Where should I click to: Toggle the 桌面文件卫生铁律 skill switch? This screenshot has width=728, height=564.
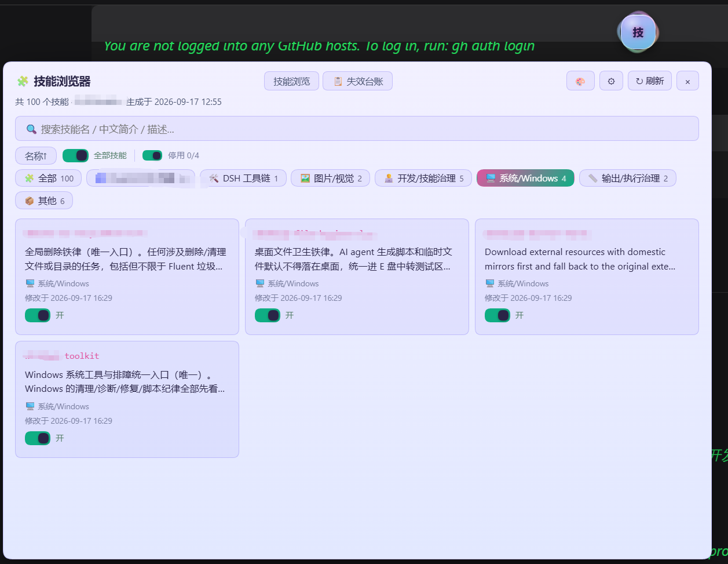[268, 315]
